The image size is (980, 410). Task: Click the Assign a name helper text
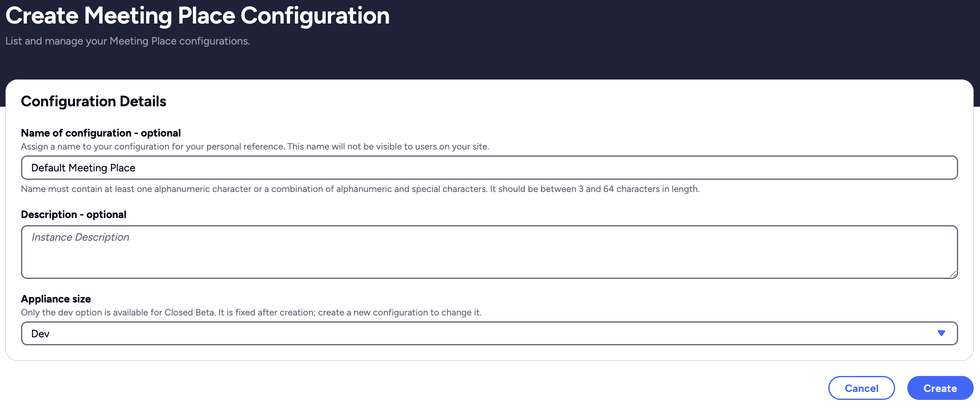coord(255,147)
